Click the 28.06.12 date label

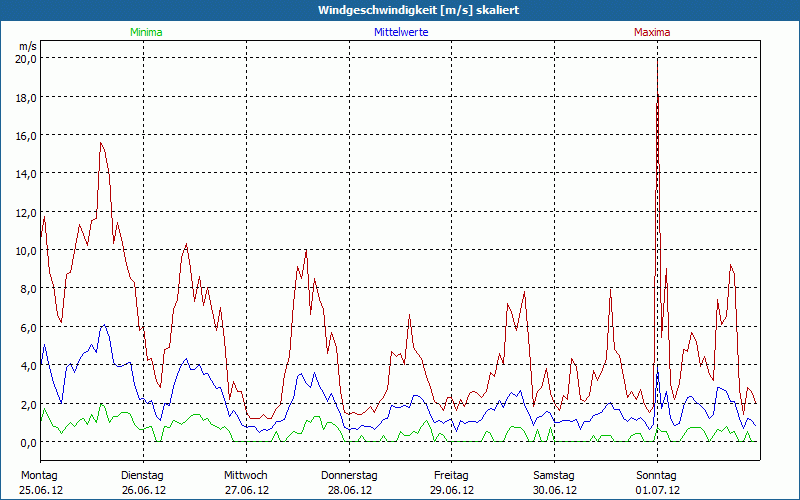(x=349, y=490)
